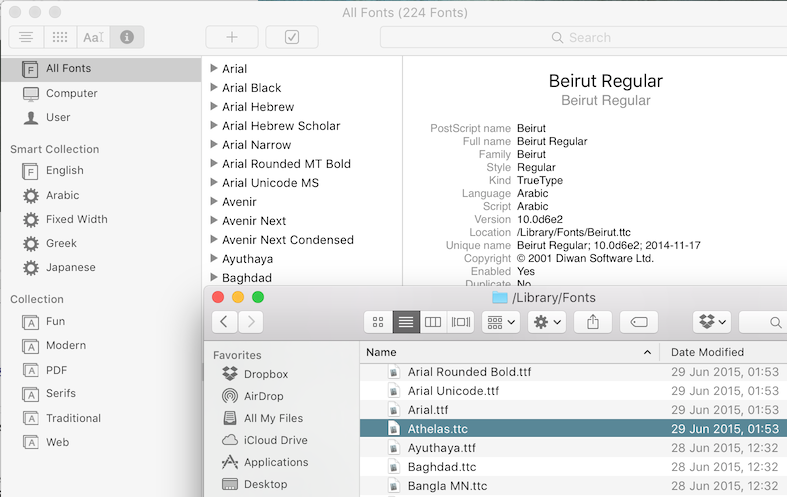Switch Finder to column view
The width and height of the screenshot is (787, 497).
pyautogui.click(x=433, y=322)
